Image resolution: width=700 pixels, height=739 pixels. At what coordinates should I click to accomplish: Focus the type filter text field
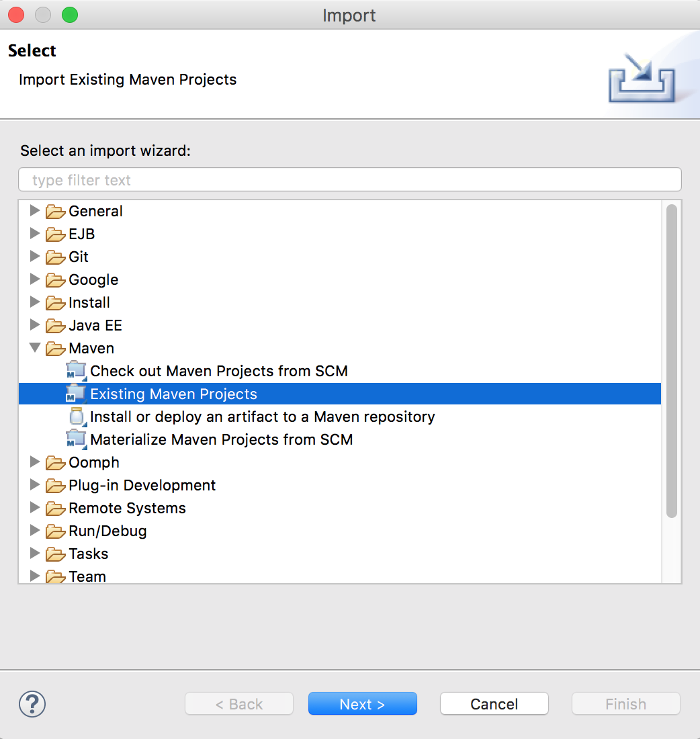(350, 179)
